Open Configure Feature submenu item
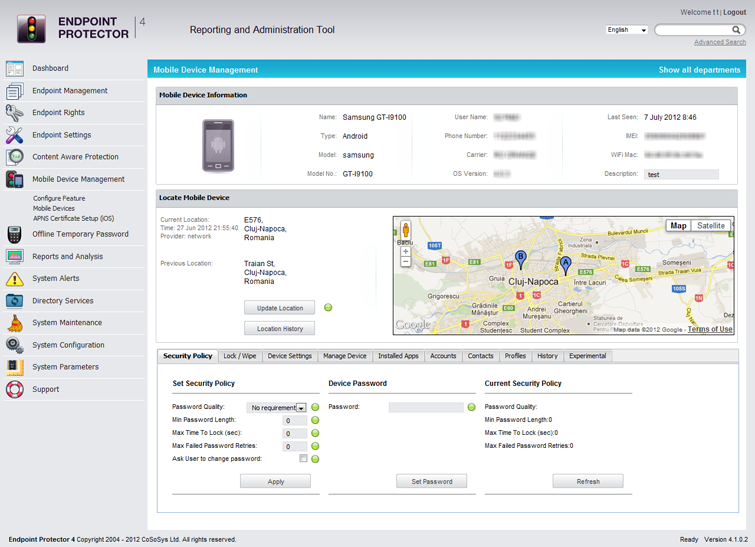Viewport: 755px width, 547px height. (59, 198)
